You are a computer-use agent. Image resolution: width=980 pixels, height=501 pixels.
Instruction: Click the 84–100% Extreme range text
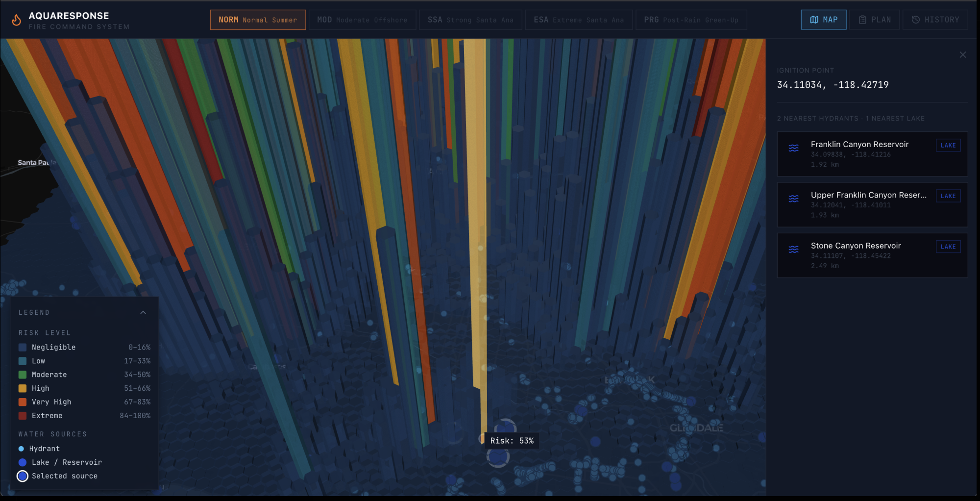click(135, 416)
